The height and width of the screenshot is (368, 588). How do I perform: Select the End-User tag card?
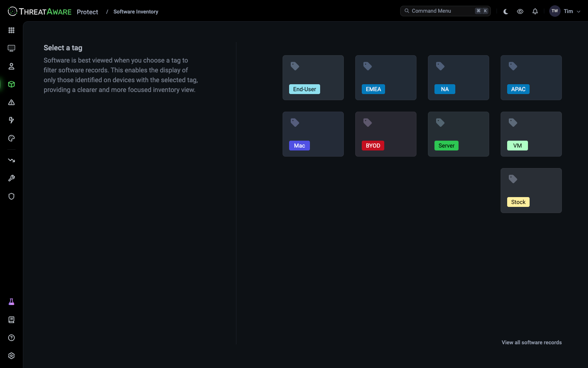(313, 78)
